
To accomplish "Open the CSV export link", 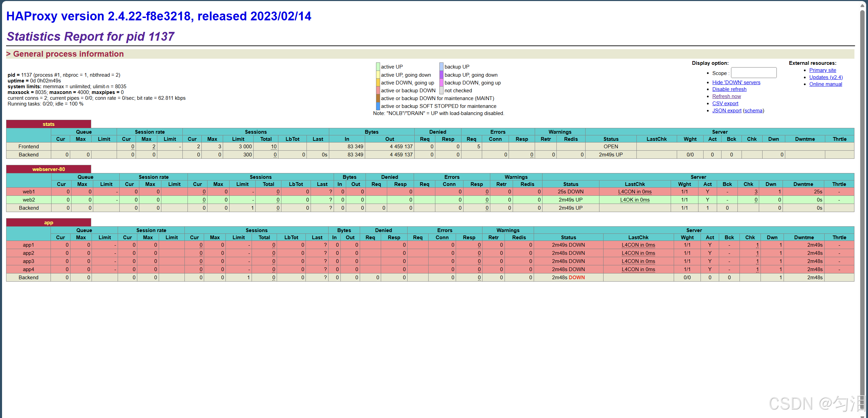I will click(x=725, y=103).
